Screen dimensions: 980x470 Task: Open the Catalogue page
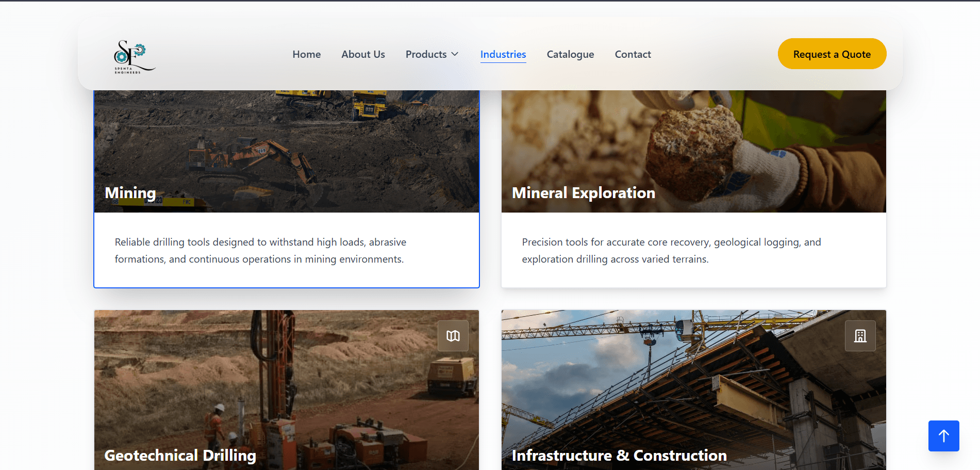[x=570, y=54]
